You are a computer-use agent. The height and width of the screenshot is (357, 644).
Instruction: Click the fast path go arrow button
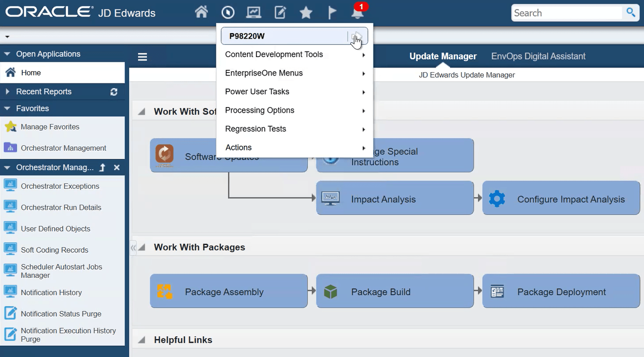[x=357, y=36]
